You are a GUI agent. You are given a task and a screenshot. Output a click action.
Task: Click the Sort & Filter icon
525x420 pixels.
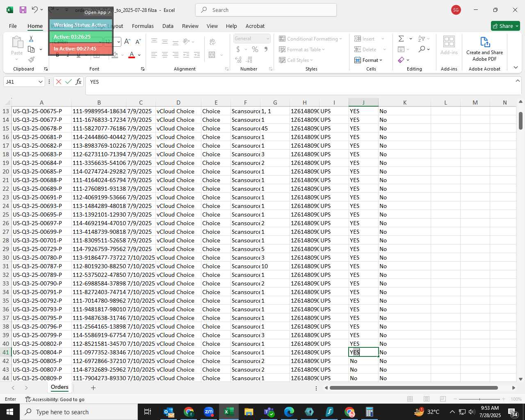(422, 39)
